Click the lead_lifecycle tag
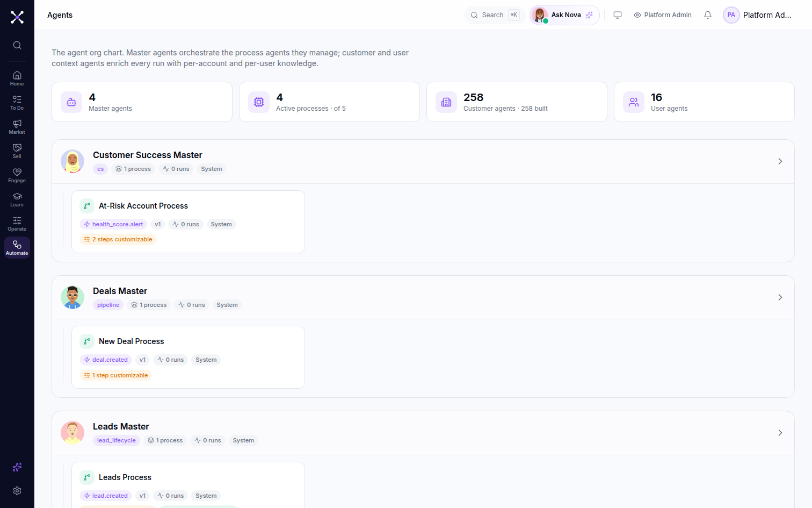This screenshot has height=508, width=812. click(x=117, y=440)
